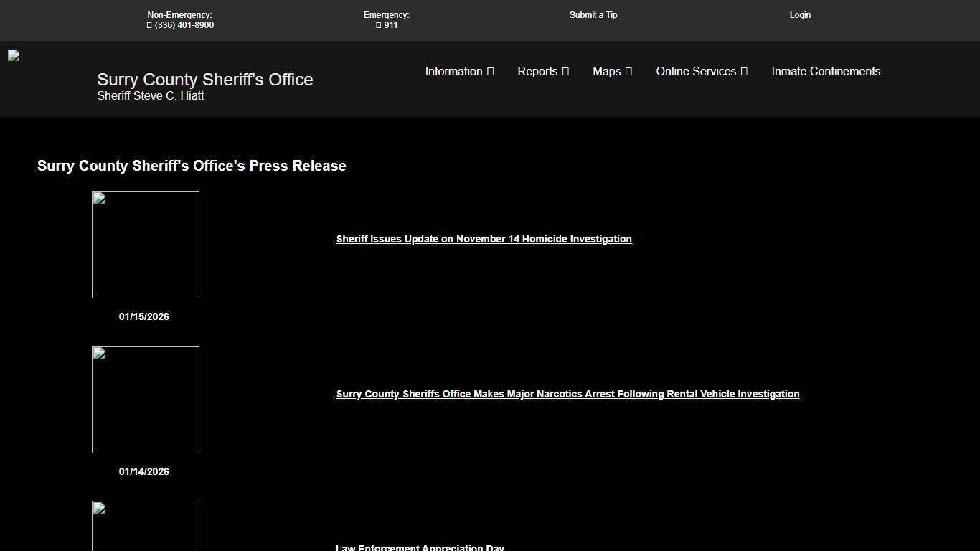This screenshot has width=980, height=551.
Task: Click the thumbnail above the 01/15/2026 date
Action: click(x=146, y=245)
